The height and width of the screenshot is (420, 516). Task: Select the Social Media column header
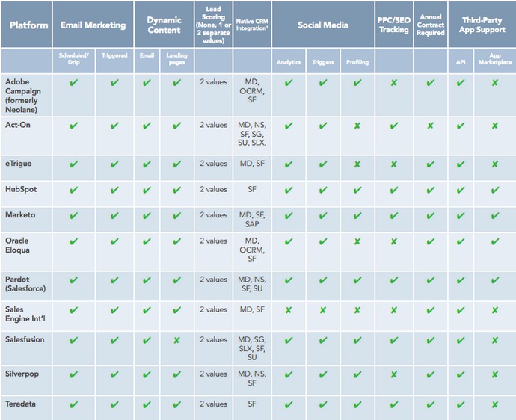click(x=323, y=25)
